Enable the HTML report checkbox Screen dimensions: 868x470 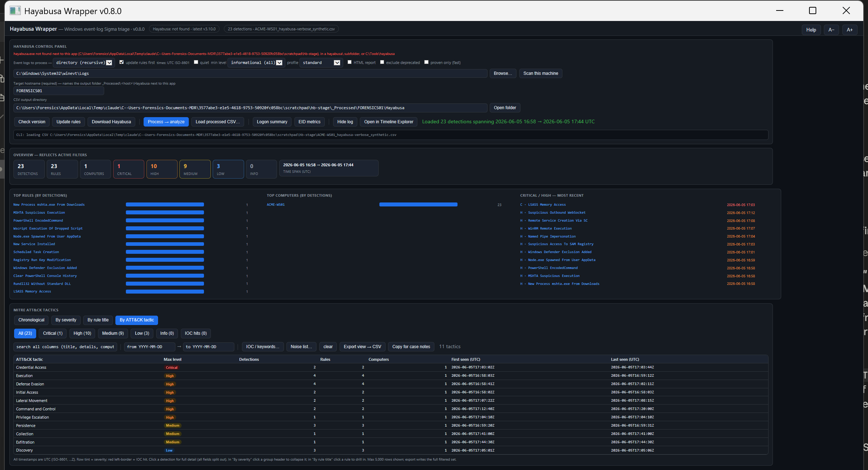(x=349, y=62)
